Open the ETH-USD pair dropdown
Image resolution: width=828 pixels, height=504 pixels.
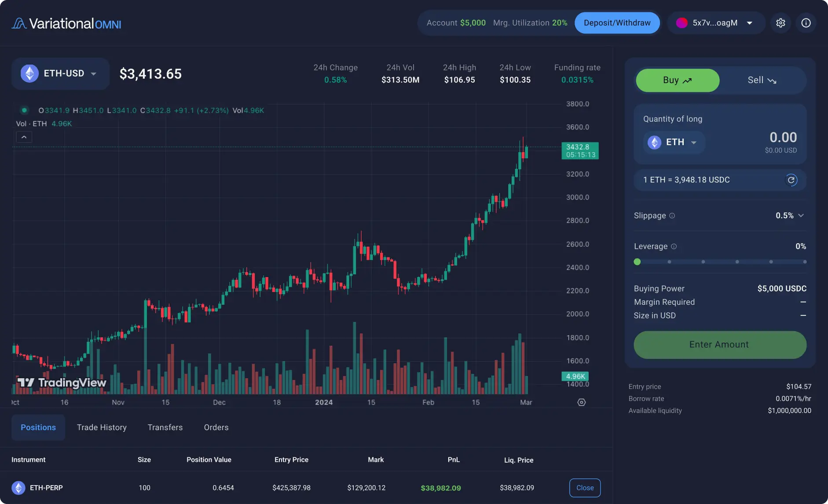pos(60,73)
